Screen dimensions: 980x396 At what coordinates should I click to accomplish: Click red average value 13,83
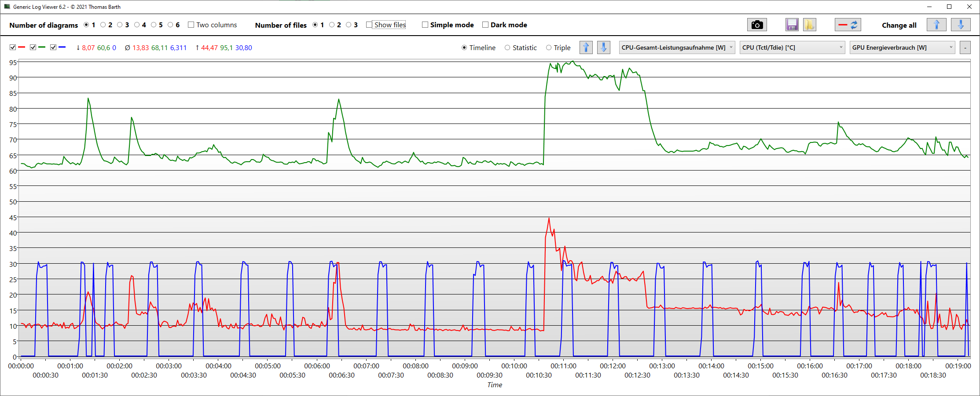(x=141, y=47)
